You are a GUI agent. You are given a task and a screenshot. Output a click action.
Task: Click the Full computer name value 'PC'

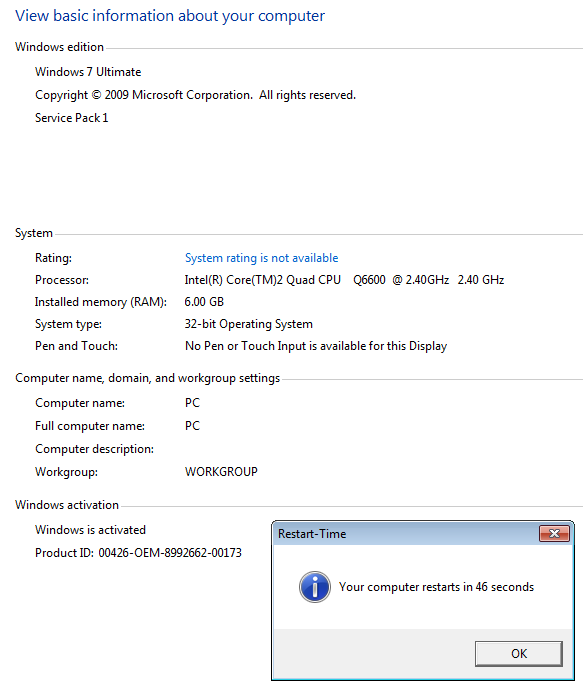tap(192, 426)
